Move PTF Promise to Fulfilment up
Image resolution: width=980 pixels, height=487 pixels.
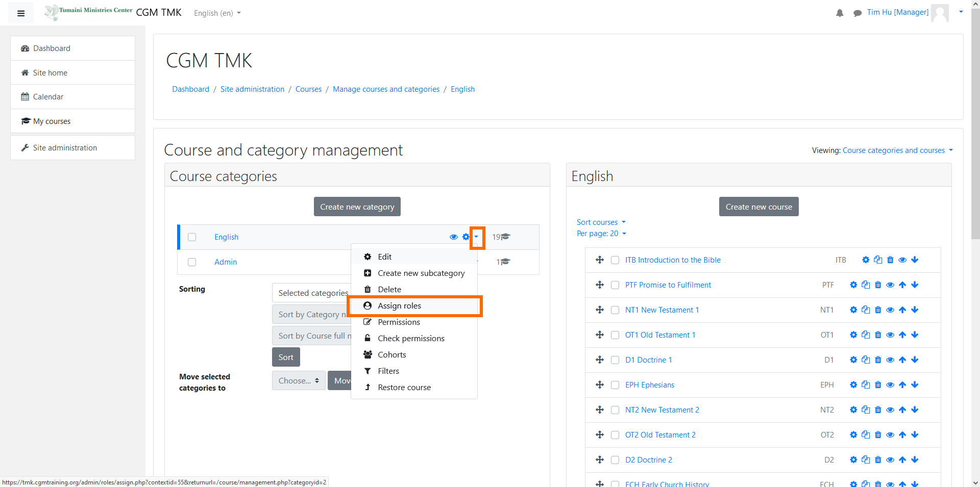coord(902,285)
